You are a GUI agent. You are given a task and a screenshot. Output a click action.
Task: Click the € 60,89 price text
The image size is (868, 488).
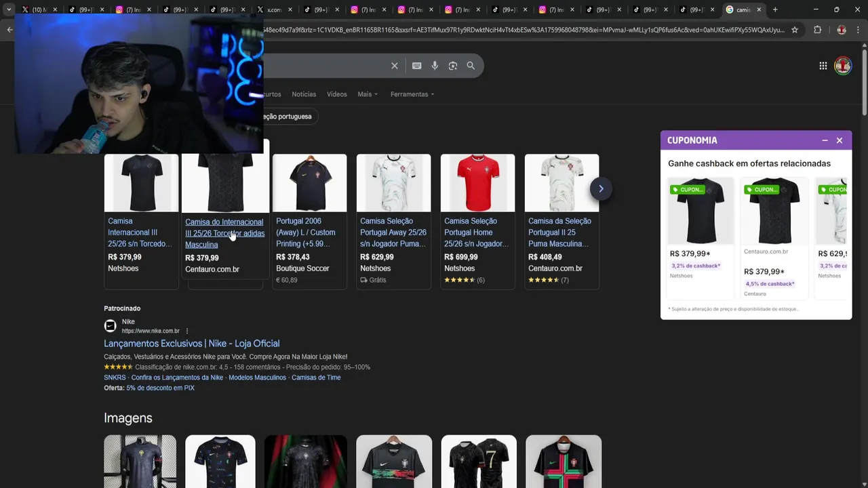(287, 280)
